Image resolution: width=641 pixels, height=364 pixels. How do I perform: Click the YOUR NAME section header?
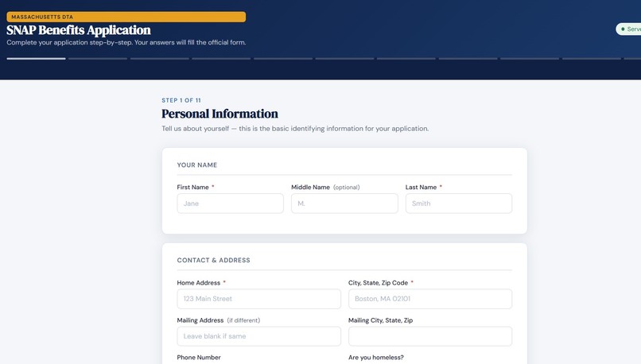(197, 165)
